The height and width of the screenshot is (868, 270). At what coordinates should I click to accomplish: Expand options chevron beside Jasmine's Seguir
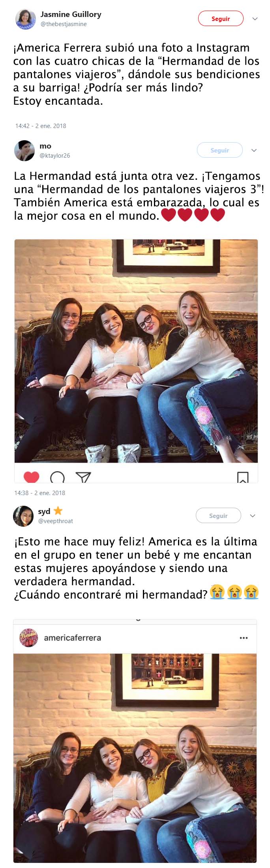click(255, 19)
